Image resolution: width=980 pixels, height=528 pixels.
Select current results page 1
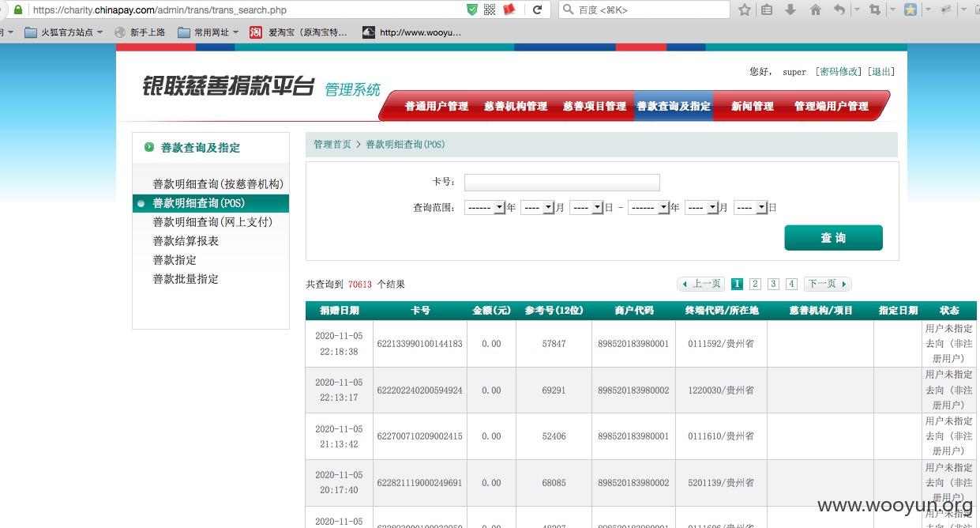(737, 284)
